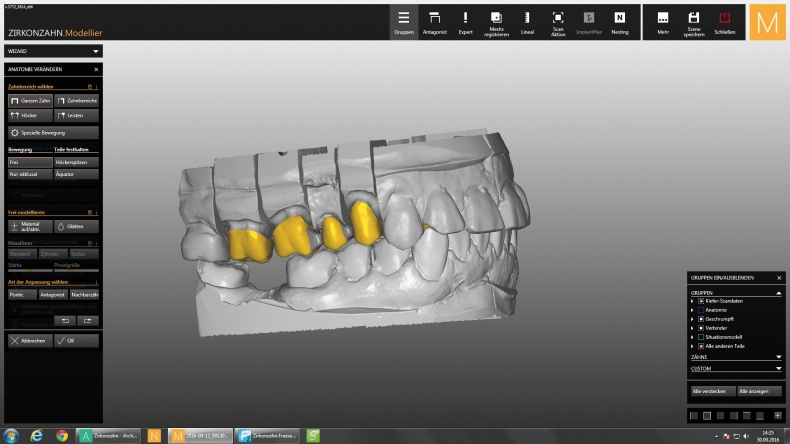Expand Alle anderen Teile tree row

coord(692,346)
